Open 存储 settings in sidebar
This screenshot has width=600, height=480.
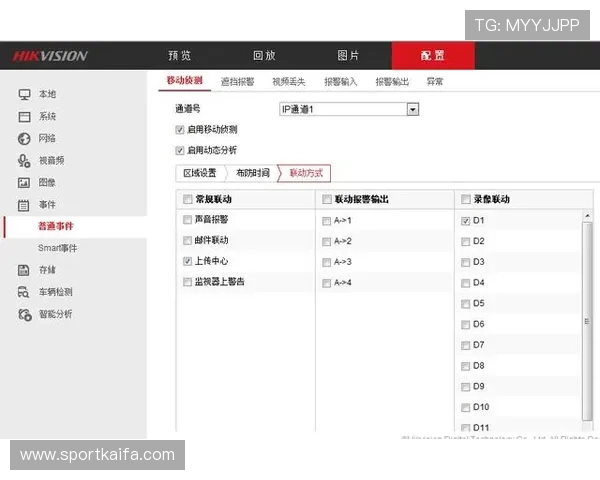pos(47,270)
